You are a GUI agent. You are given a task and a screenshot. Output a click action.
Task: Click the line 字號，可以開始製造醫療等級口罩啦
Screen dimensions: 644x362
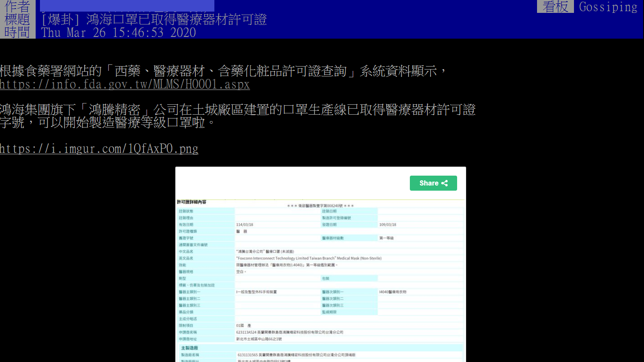click(x=107, y=122)
